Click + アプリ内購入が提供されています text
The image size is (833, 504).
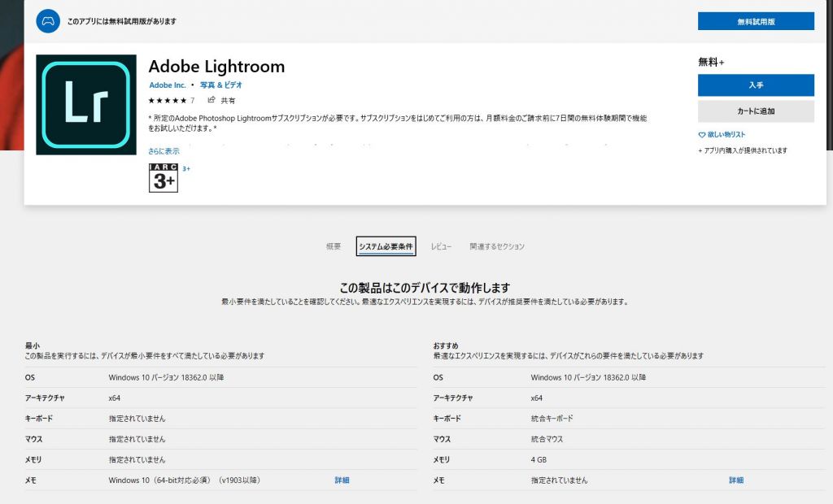(x=743, y=151)
